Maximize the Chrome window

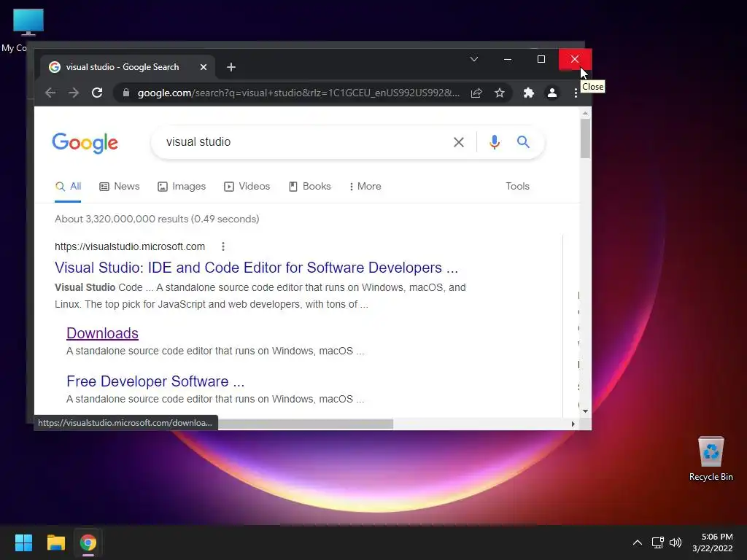(541, 59)
